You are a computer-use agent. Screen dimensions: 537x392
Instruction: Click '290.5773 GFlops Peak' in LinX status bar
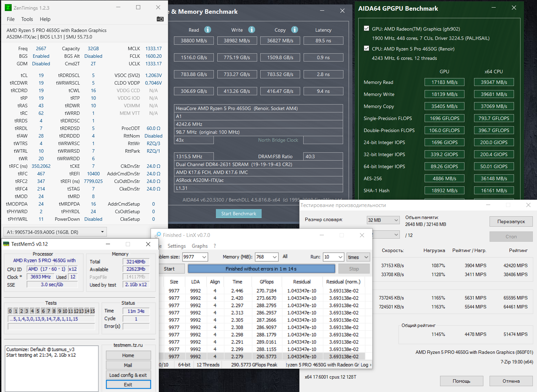[254, 365]
